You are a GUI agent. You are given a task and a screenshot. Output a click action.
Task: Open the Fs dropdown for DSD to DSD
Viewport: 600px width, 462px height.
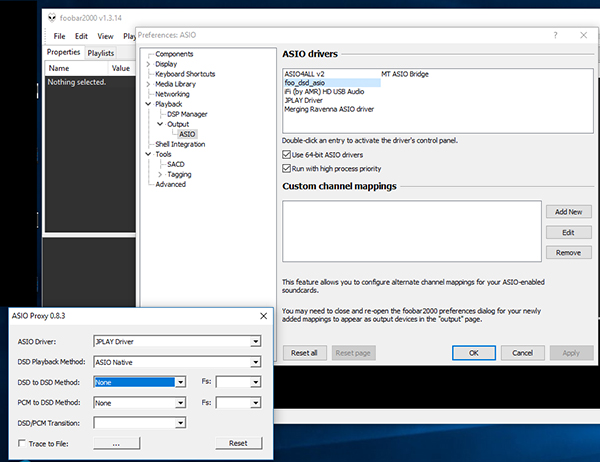tap(256, 382)
